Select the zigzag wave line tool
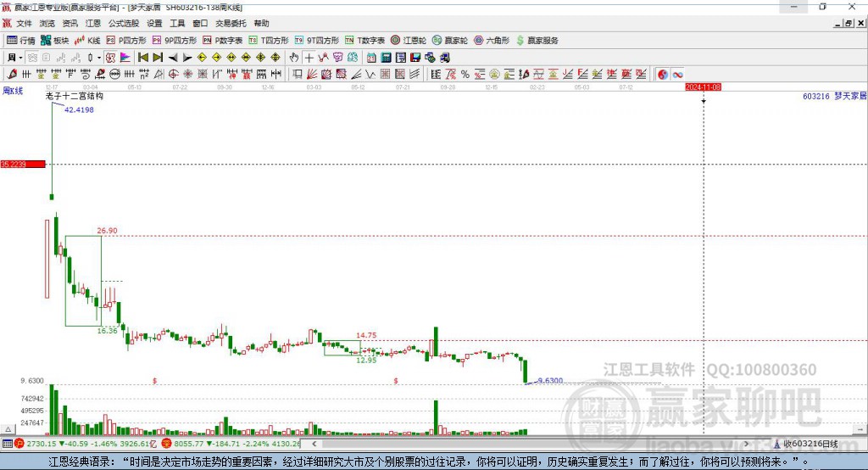The image size is (868, 470). [x=370, y=75]
